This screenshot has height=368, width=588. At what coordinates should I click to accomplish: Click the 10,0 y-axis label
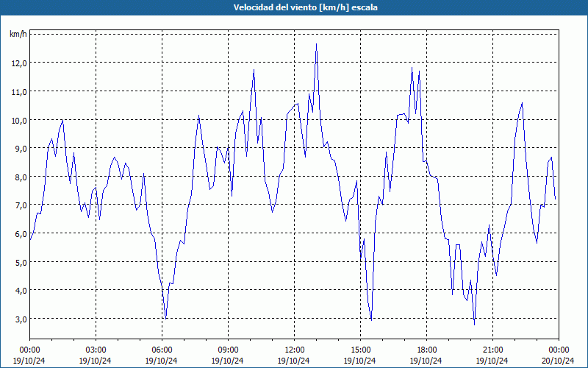point(19,120)
